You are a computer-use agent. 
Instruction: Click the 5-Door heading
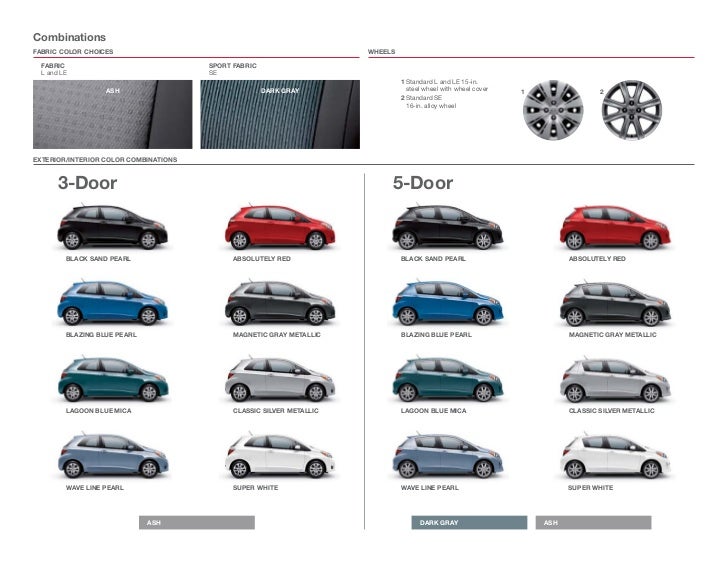[422, 183]
